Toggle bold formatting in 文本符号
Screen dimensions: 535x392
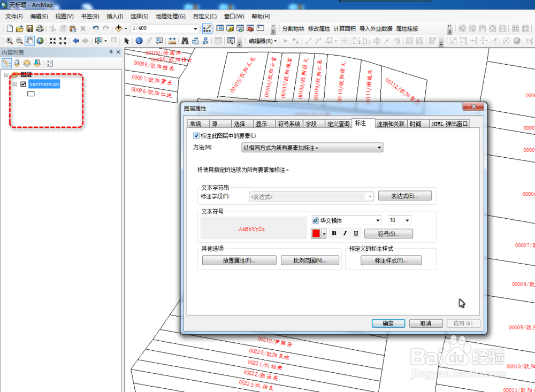point(334,233)
